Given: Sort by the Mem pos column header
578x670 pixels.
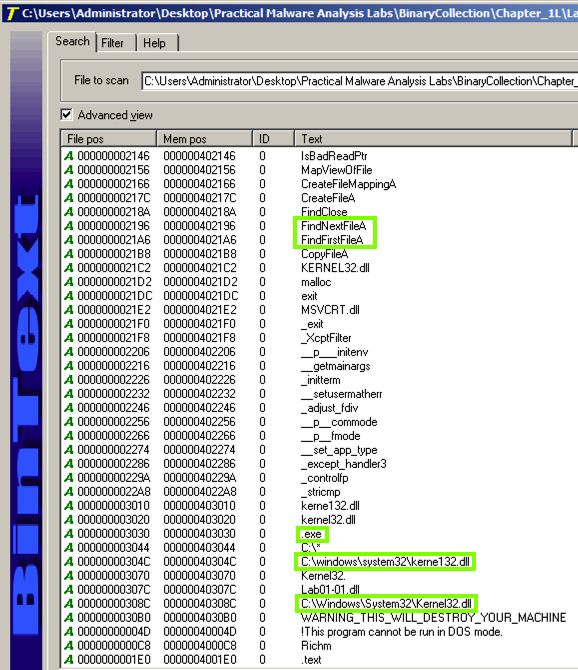Looking at the screenshot, I should [205, 138].
